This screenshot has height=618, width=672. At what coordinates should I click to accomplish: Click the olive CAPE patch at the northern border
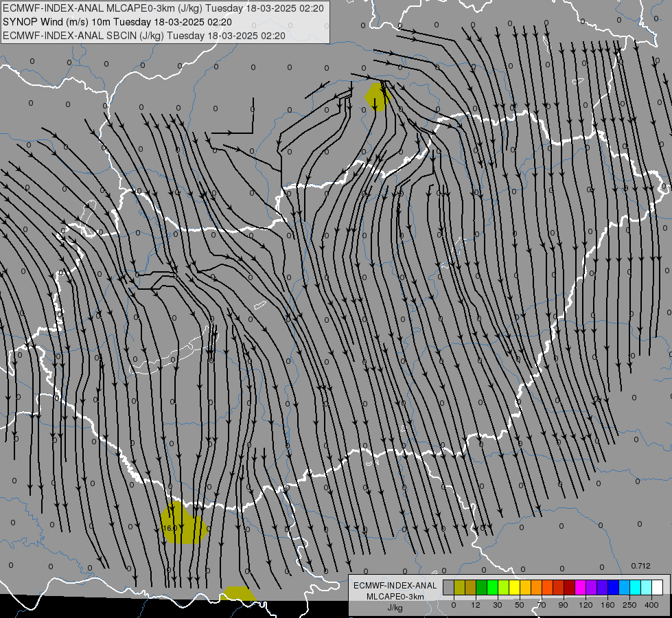[378, 98]
